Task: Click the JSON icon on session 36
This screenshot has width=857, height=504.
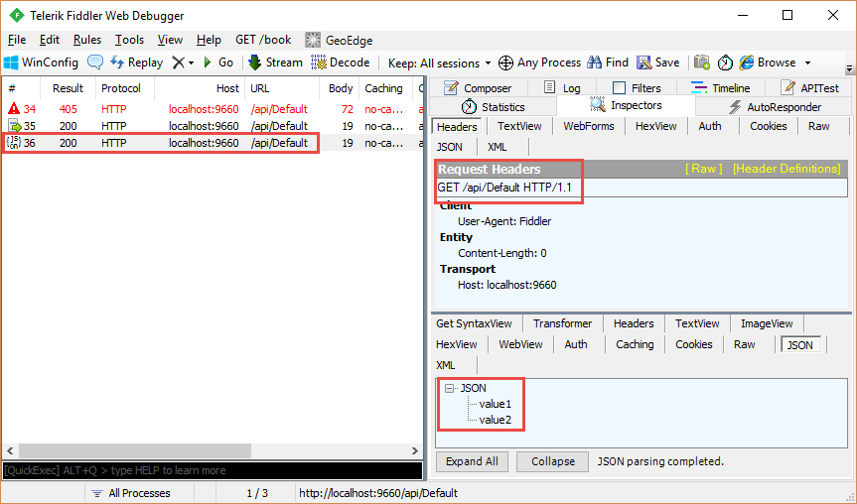Action: click(x=13, y=143)
